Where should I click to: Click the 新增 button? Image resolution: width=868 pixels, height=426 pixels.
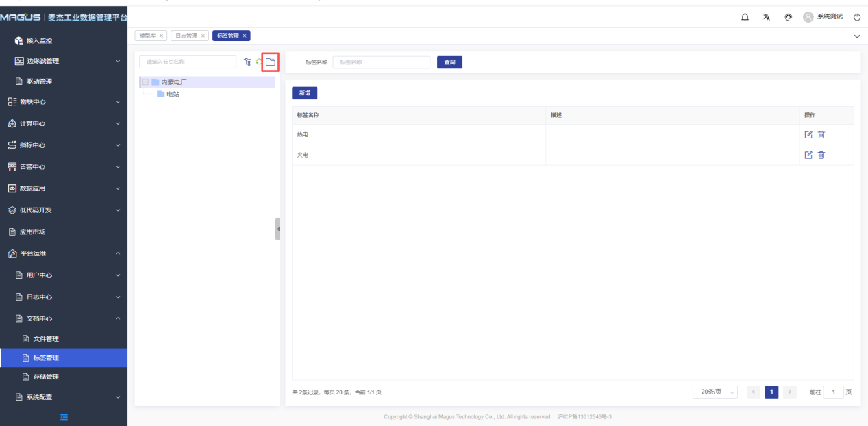coord(304,93)
